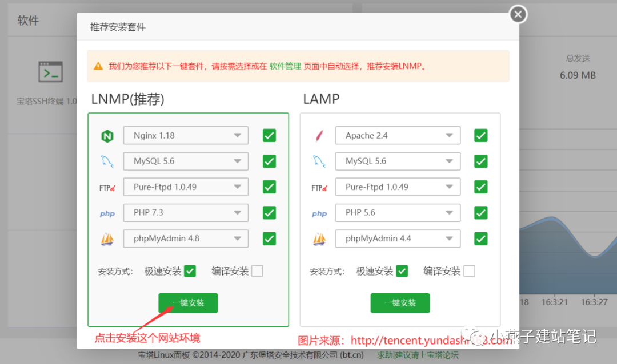Toggle 极速安装 in the LAMP column
The width and height of the screenshot is (617, 364).
(x=403, y=270)
